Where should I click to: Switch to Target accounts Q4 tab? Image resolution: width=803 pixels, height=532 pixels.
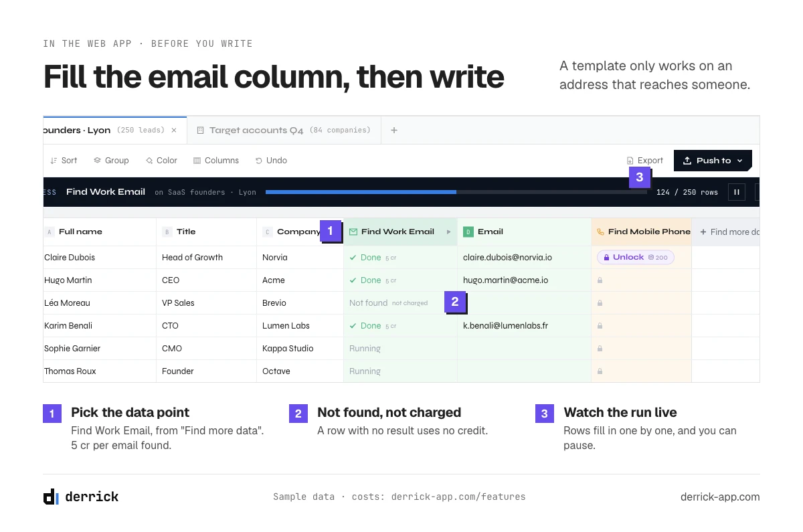(x=284, y=130)
